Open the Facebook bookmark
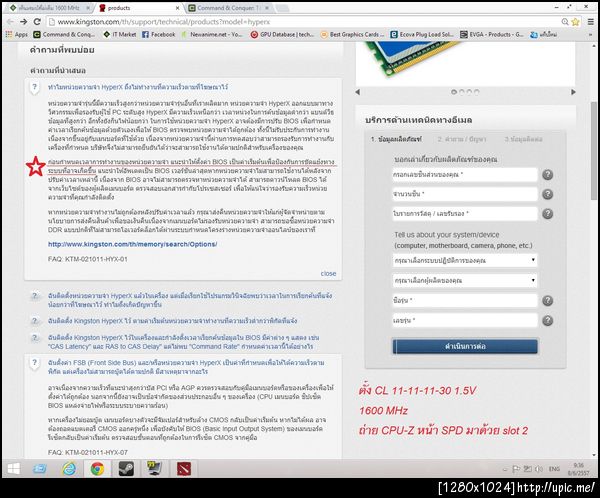The image size is (600, 498). click(x=159, y=34)
